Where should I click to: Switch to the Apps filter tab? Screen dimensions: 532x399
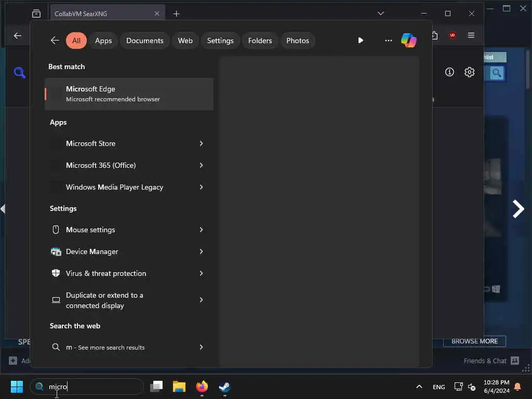103,41
